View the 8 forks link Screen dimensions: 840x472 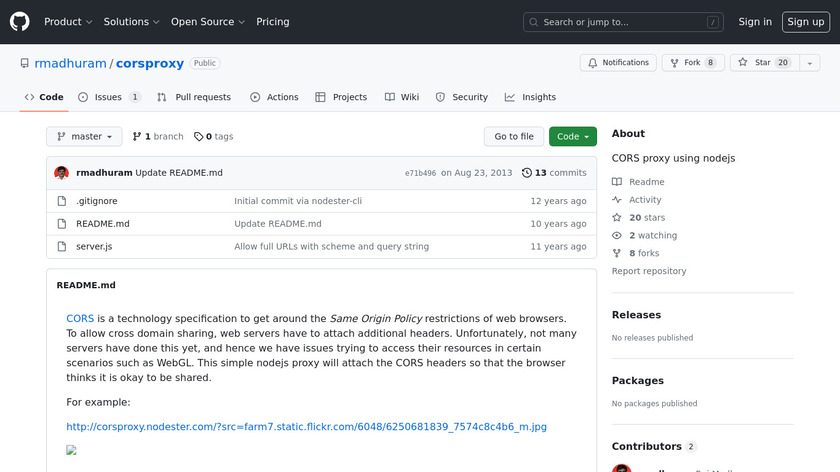[x=635, y=253]
